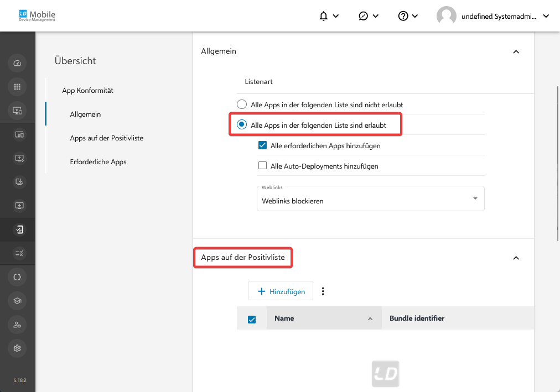The image size is (560, 392).
Task: Uncheck 'Alle erforderlichen Apps hinzufügen'
Action: tap(262, 145)
